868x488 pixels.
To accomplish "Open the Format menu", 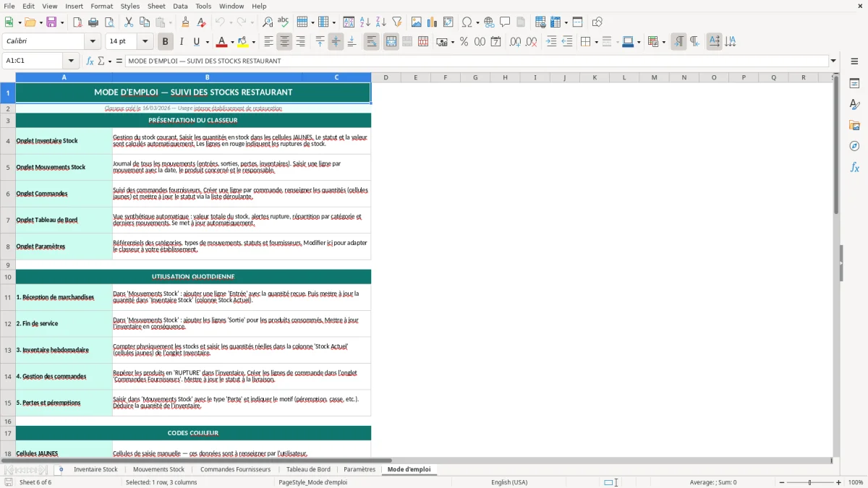I will pos(102,6).
